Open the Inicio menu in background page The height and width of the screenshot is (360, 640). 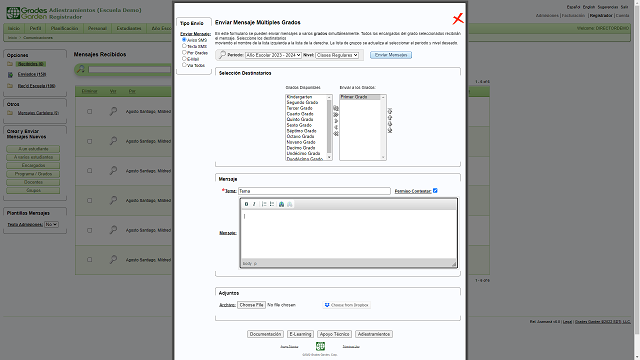click(14, 28)
